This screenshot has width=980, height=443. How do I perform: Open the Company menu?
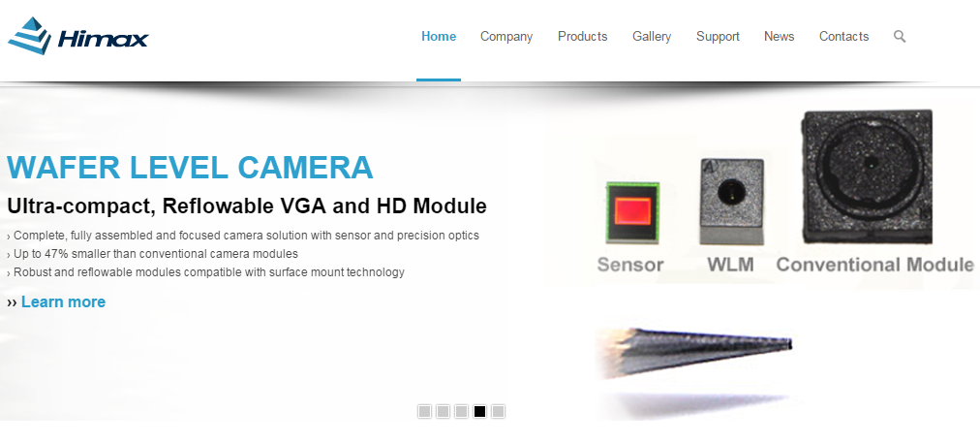coord(506,36)
